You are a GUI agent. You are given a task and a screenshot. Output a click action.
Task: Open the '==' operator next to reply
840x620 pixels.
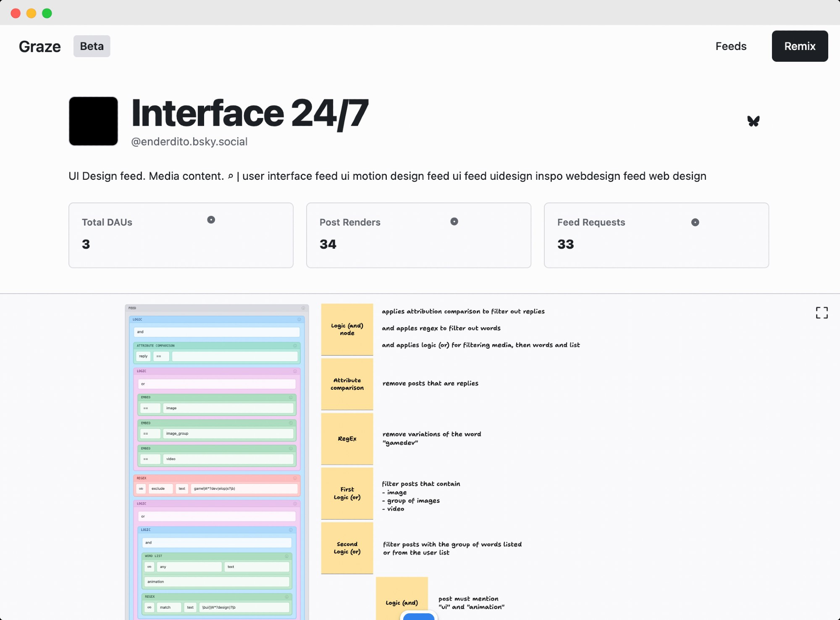(161, 356)
